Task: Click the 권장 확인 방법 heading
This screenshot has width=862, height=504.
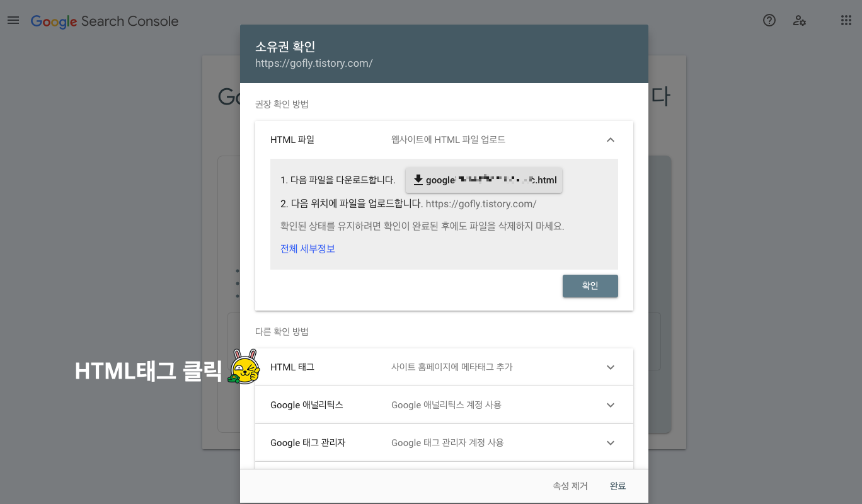Action: tap(282, 105)
